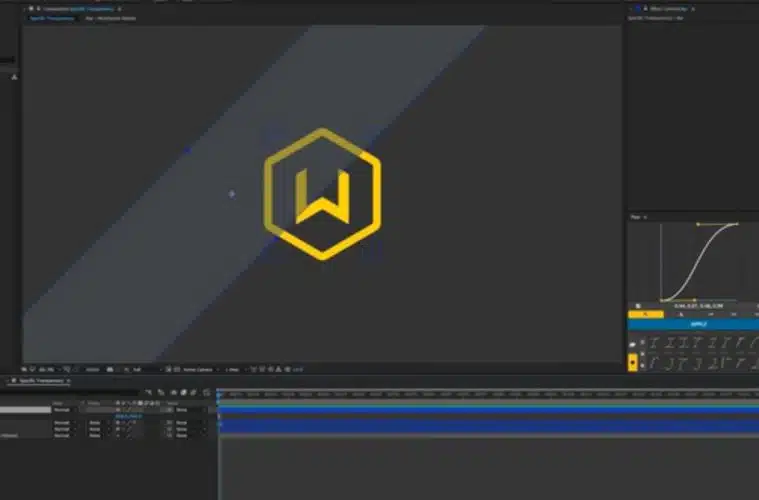The height and width of the screenshot is (500, 759).
Task: Click the graph editor icon in timeline header
Action: [207, 392]
